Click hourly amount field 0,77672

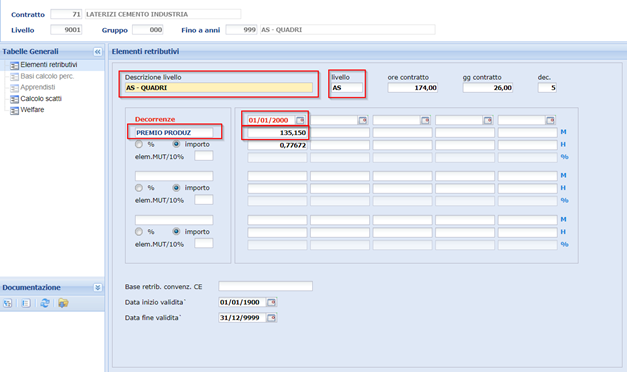(277, 145)
